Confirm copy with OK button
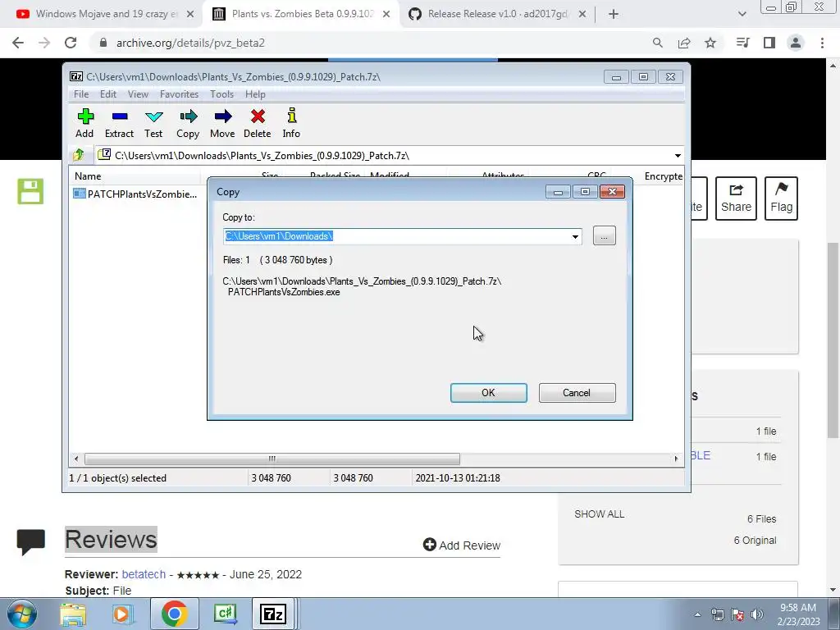 (x=489, y=393)
